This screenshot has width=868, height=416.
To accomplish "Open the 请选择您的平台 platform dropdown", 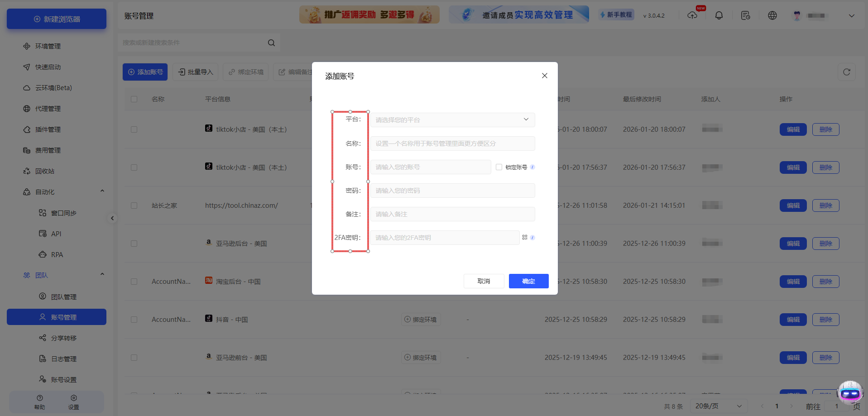I will (x=451, y=120).
